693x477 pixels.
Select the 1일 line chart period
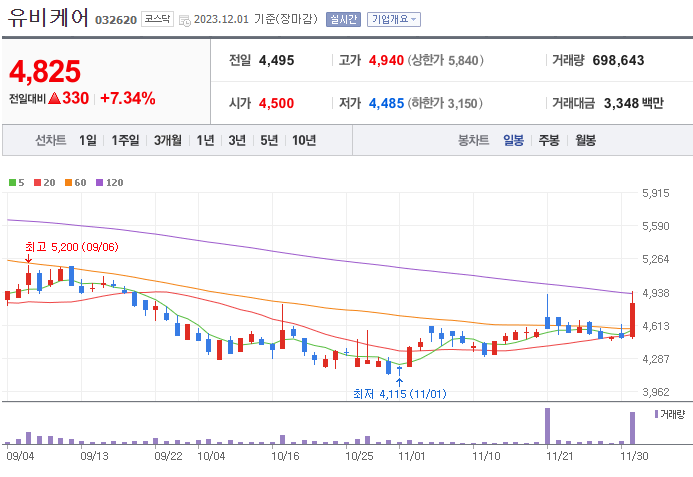(x=88, y=141)
